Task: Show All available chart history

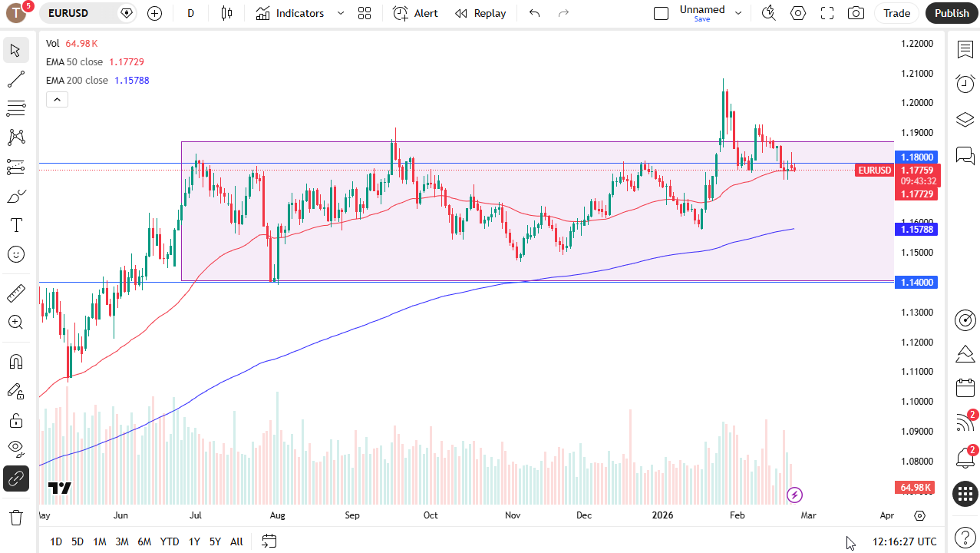Action: 236,541
